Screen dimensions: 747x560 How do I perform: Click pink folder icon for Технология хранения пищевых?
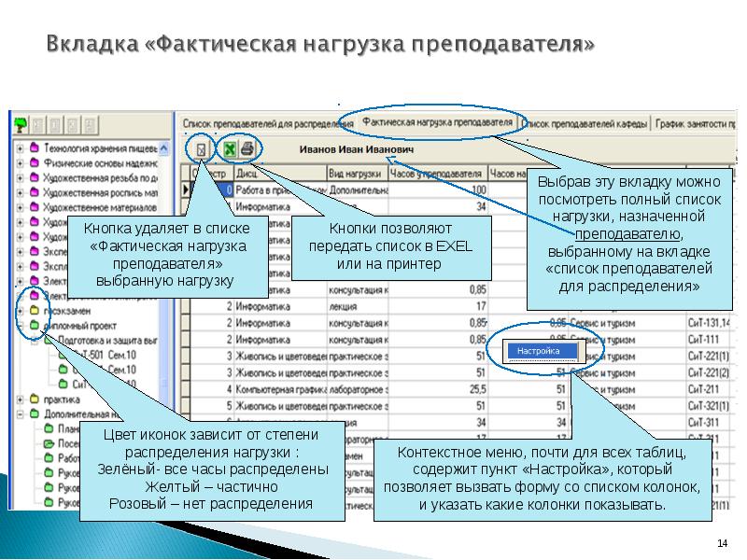[x=34, y=147]
